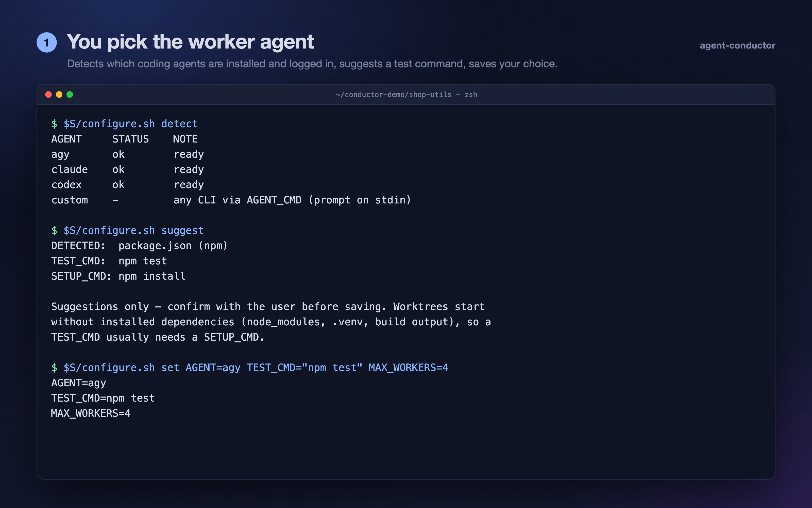Click the red close window button
The height and width of the screenshot is (508, 812).
(x=48, y=94)
